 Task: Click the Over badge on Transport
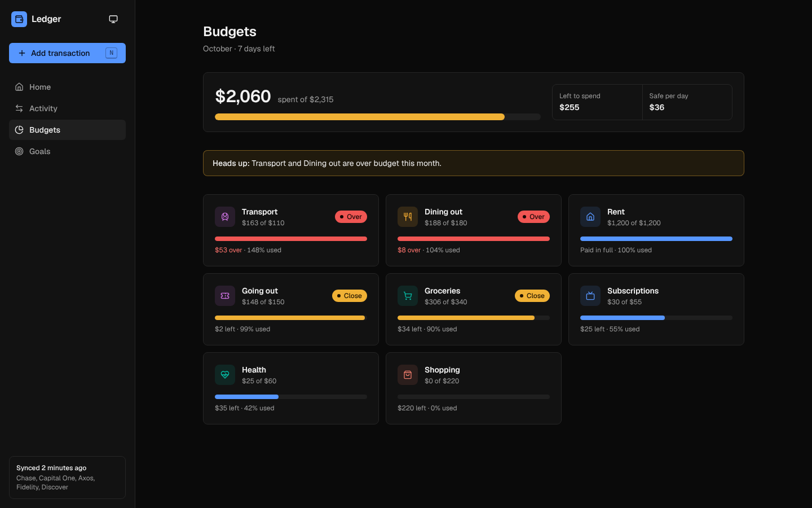(x=351, y=217)
